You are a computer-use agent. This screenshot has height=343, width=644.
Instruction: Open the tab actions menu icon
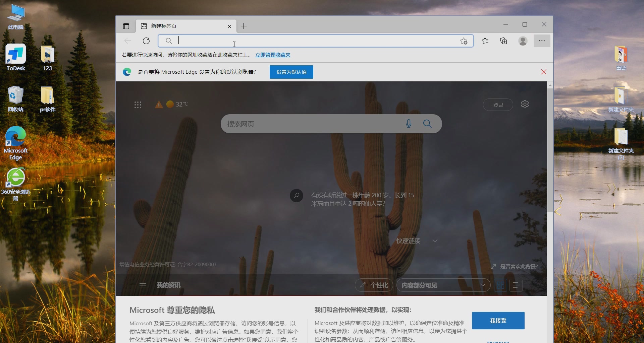[x=126, y=26]
